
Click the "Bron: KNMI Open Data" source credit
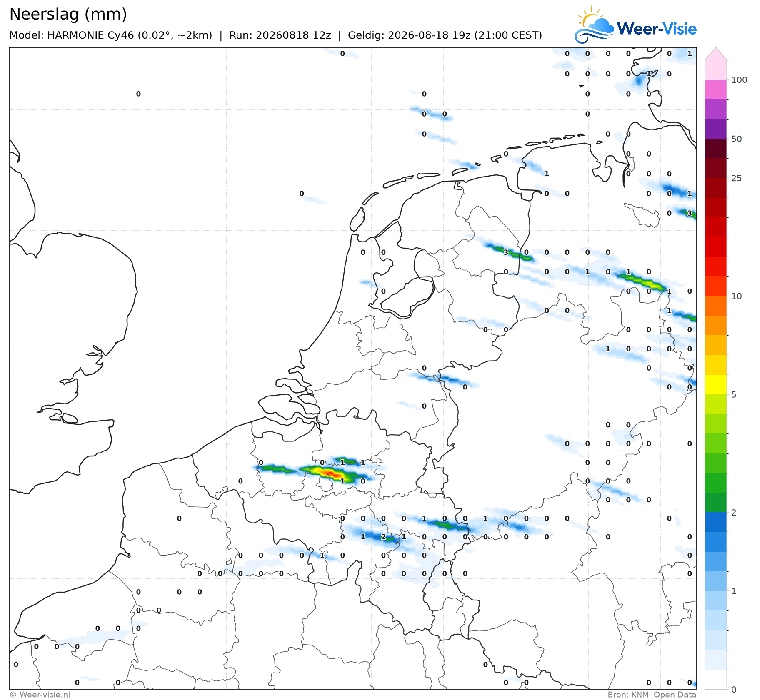pos(652,695)
